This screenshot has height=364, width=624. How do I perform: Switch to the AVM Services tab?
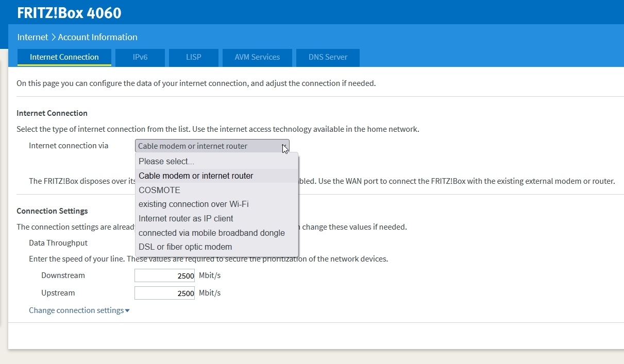257,57
